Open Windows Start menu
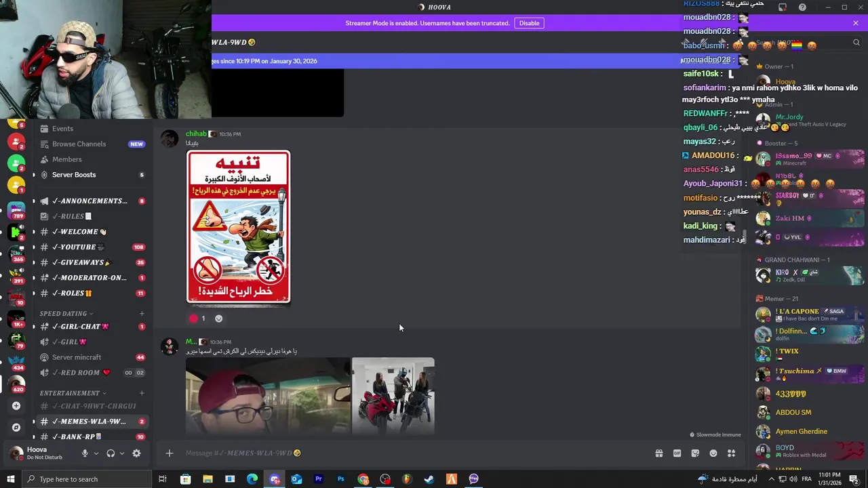The height and width of the screenshot is (488, 868). pyautogui.click(x=10, y=479)
